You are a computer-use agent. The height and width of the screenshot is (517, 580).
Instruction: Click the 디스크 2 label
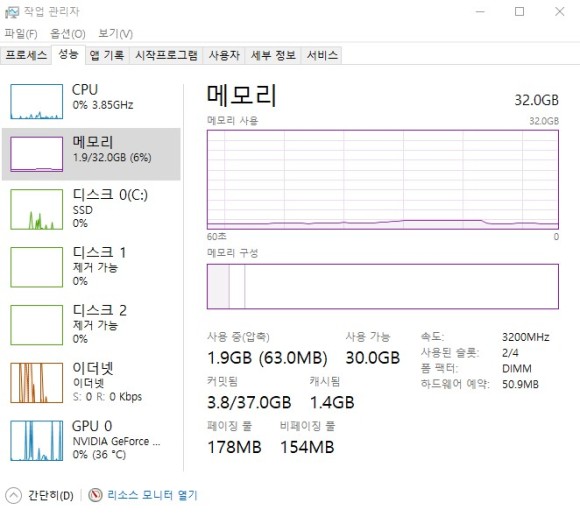click(x=100, y=310)
